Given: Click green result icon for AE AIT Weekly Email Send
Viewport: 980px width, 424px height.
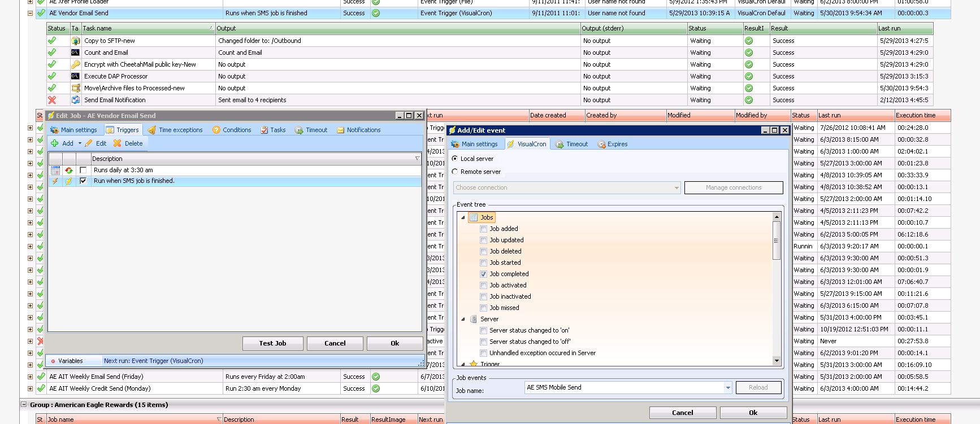Looking at the screenshot, I should [376, 377].
